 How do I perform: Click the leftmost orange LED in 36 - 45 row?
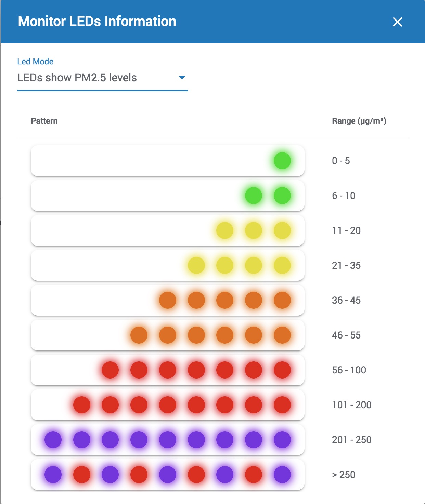point(168,300)
